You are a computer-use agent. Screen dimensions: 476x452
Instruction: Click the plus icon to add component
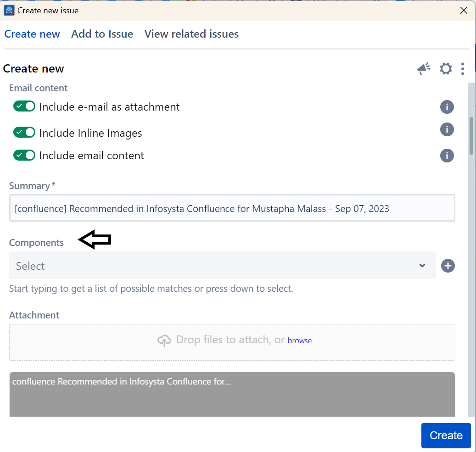(448, 266)
